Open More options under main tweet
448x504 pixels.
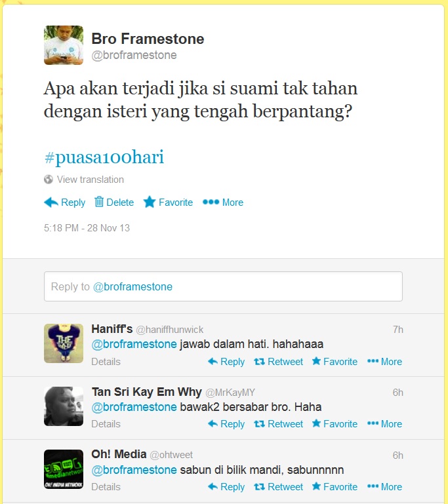pyautogui.click(x=223, y=202)
